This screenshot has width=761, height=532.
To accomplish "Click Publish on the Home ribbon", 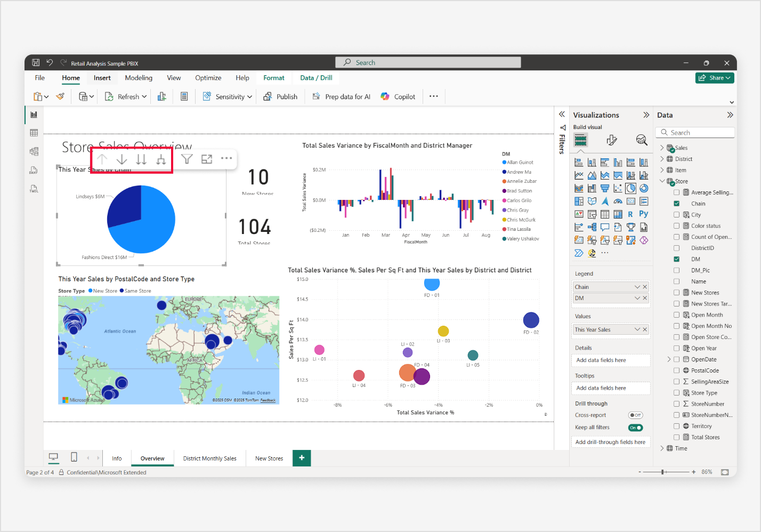I will click(x=281, y=96).
